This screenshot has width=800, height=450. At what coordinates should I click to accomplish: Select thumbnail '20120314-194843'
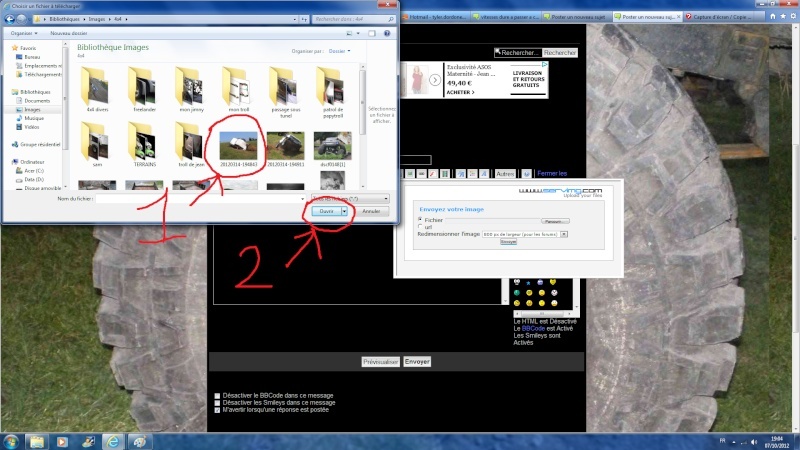(x=238, y=149)
